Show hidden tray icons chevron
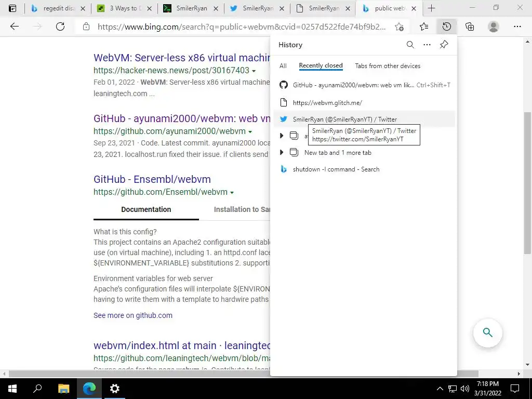 [440, 389]
